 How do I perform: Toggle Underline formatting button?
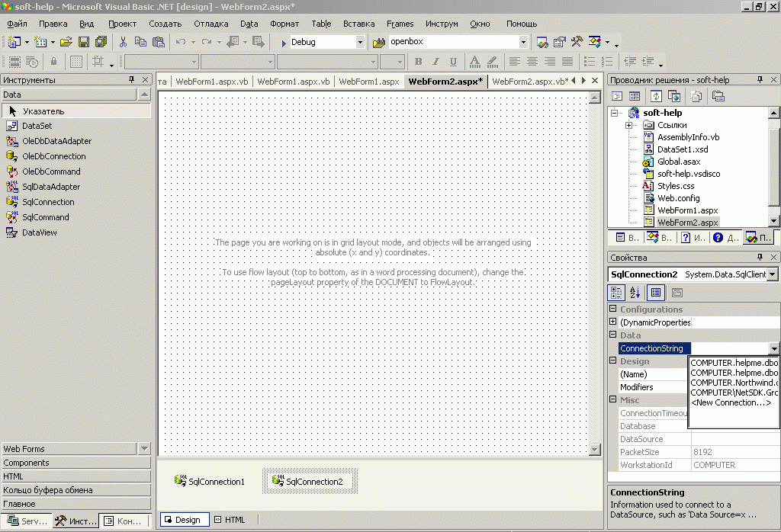click(453, 61)
